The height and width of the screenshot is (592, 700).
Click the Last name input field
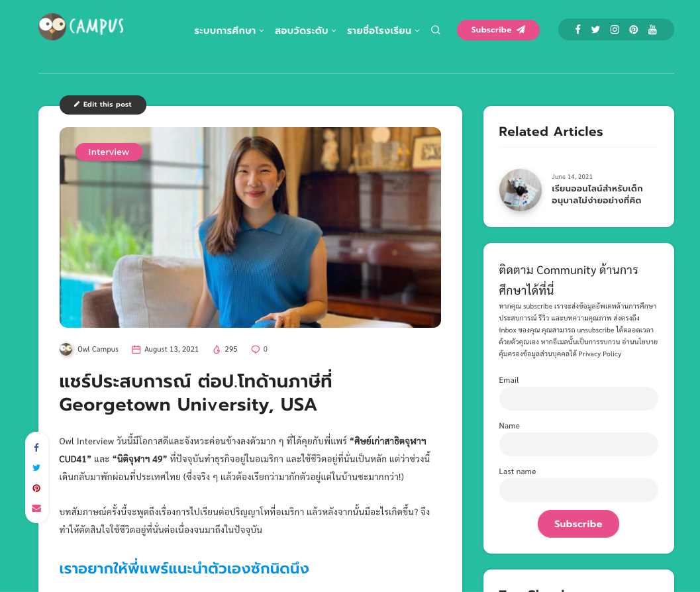[579, 490]
